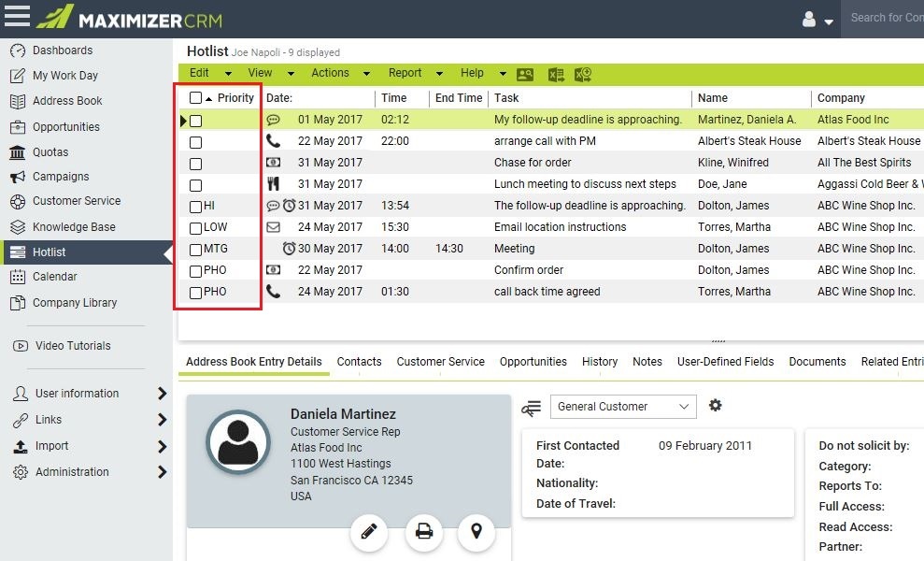Show Daniela Martinez's address map pin
This screenshot has height=561, width=924.
click(x=476, y=531)
